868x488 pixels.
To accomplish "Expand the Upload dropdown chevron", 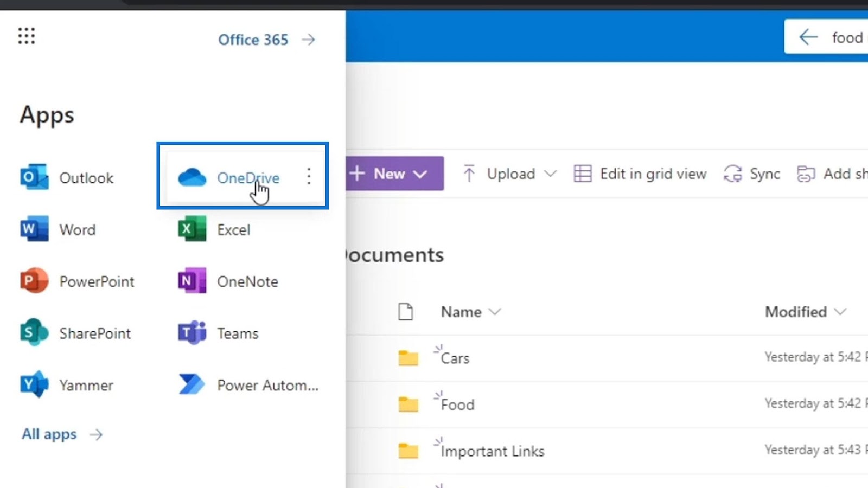I will coord(550,174).
